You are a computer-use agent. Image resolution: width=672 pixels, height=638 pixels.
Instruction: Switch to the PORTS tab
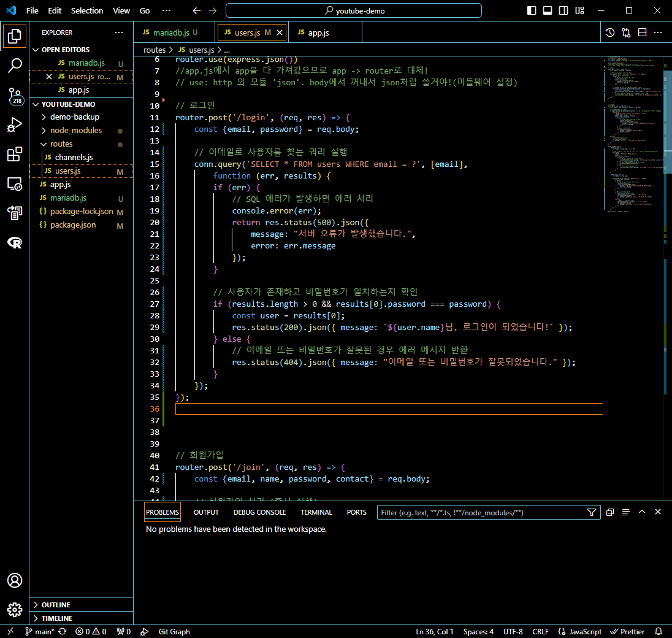click(x=357, y=512)
